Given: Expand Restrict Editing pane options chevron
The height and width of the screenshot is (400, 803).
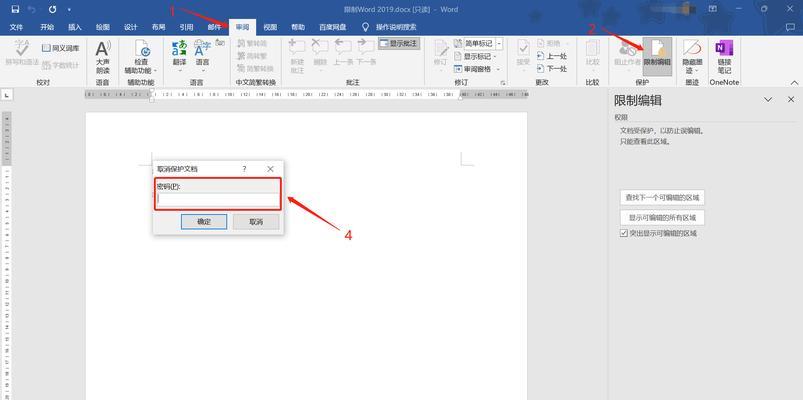Looking at the screenshot, I should coord(768,99).
